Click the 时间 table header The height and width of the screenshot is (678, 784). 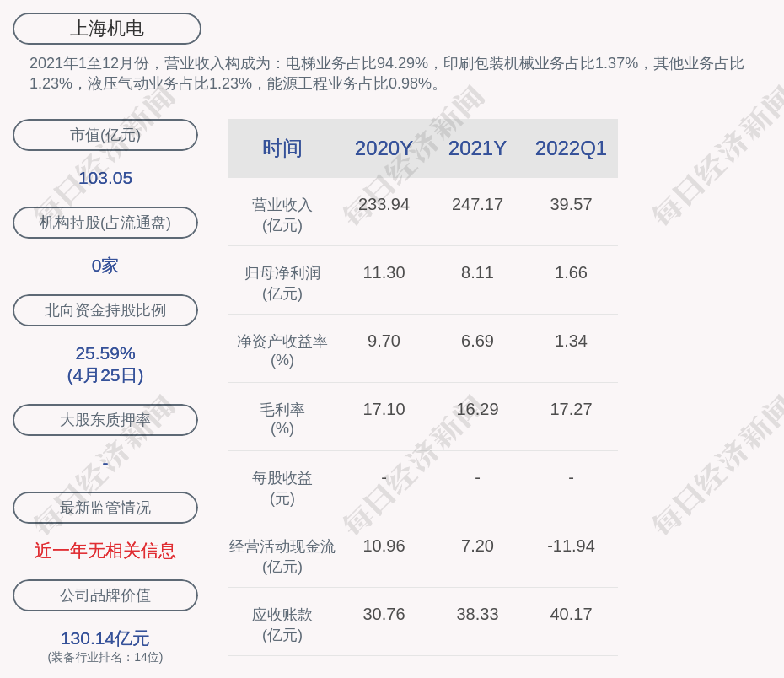pyautogui.click(x=282, y=148)
